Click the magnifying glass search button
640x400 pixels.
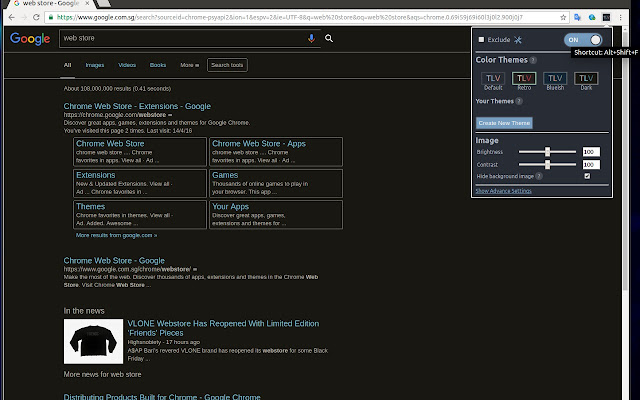tap(329, 38)
